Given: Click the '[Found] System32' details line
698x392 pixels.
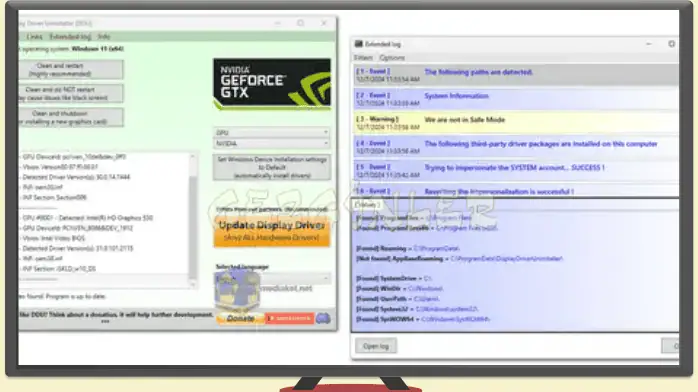Looking at the screenshot, I should click(x=417, y=309).
